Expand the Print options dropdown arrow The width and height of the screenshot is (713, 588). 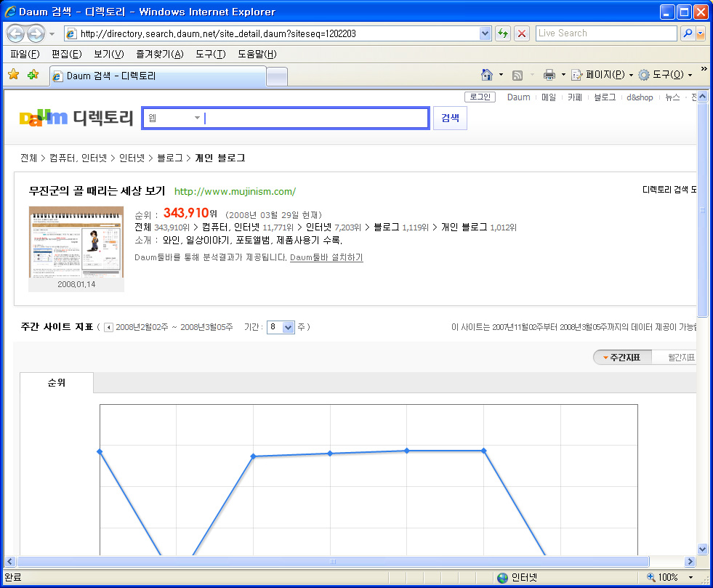point(563,75)
